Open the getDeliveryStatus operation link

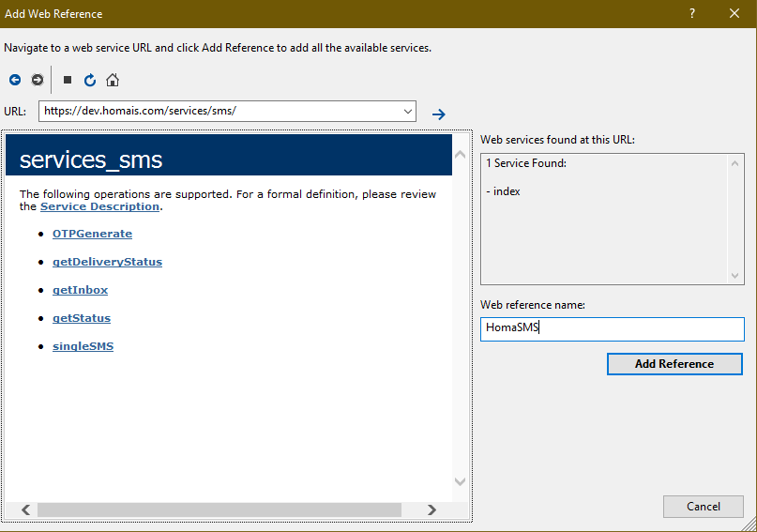coord(107,262)
